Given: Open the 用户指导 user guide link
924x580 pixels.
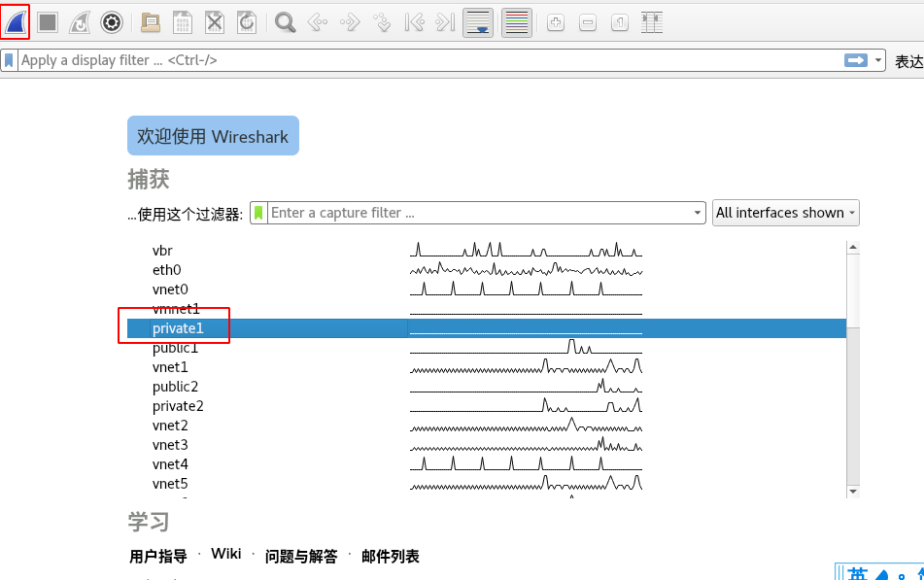Looking at the screenshot, I should 158,556.
